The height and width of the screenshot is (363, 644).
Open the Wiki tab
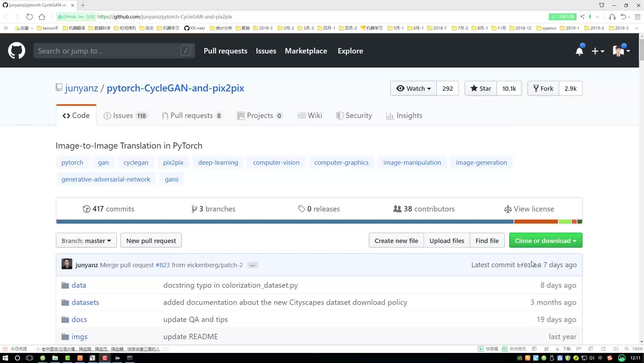tap(310, 116)
